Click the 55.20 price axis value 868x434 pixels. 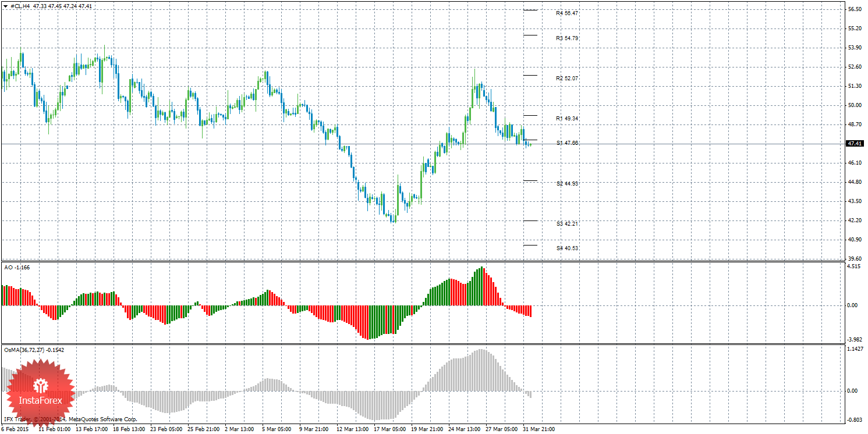855,29
